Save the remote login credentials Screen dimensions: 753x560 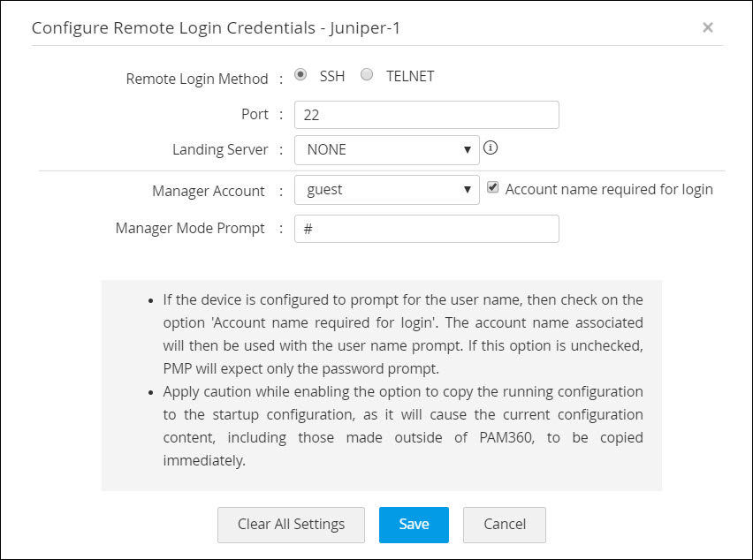pyautogui.click(x=414, y=524)
